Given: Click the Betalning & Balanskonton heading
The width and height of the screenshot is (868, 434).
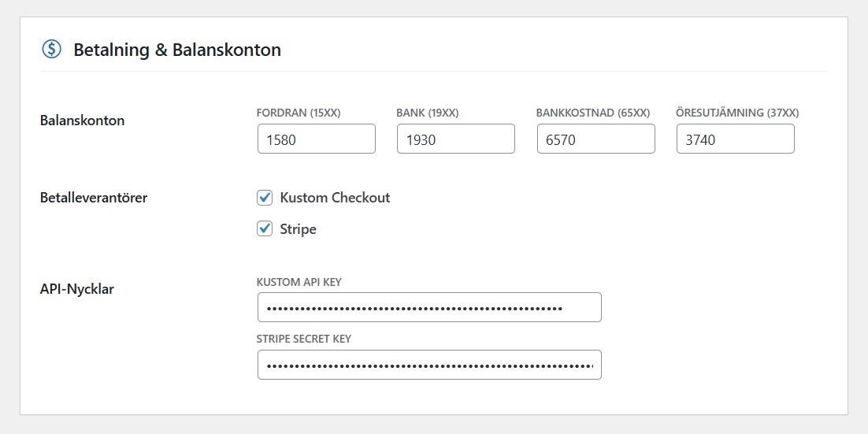Looking at the screenshot, I should tap(177, 50).
